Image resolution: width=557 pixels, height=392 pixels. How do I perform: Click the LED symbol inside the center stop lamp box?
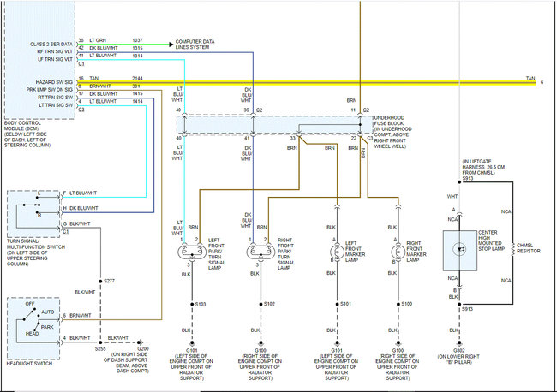tap(459, 249)
